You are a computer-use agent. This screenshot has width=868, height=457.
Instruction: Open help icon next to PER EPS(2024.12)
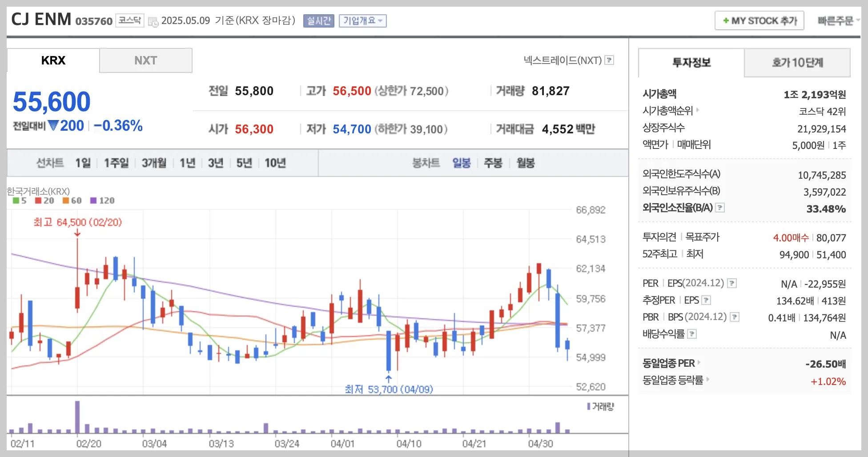[x=732, y=283]
